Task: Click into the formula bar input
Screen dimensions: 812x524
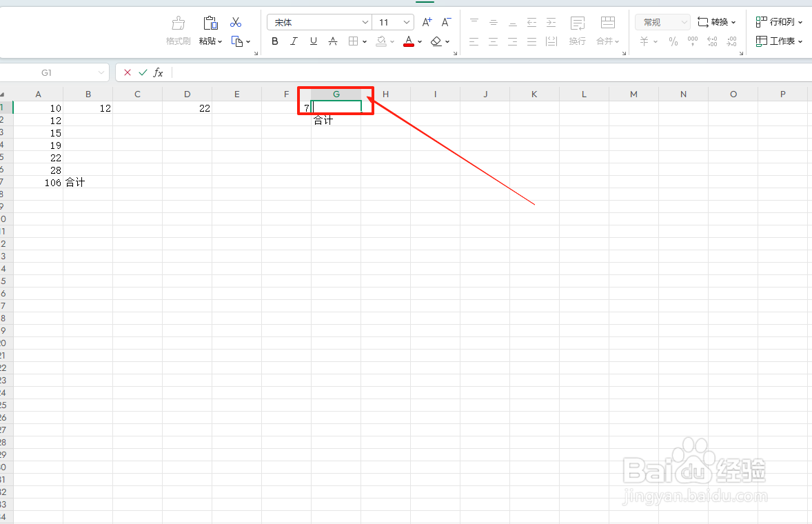Action: [491, 72]
